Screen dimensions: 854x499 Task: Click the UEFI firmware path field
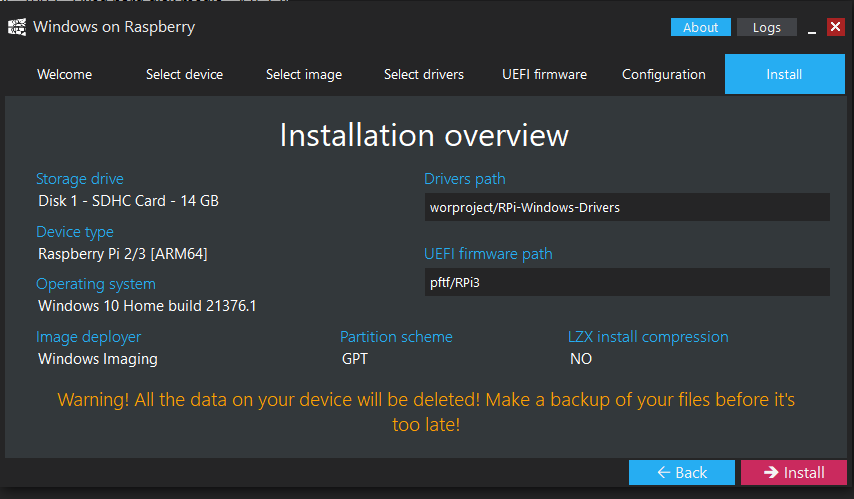click(x=627, y=282)
